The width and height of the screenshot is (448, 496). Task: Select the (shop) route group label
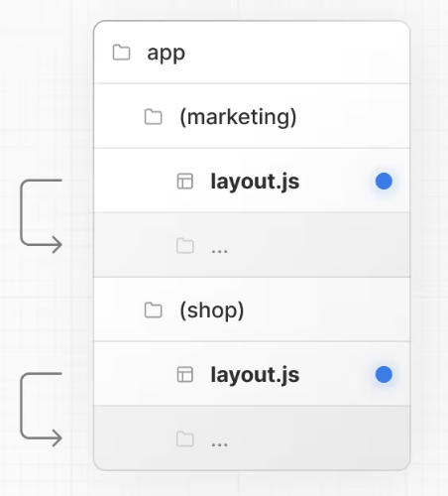(x=212, y=310)
